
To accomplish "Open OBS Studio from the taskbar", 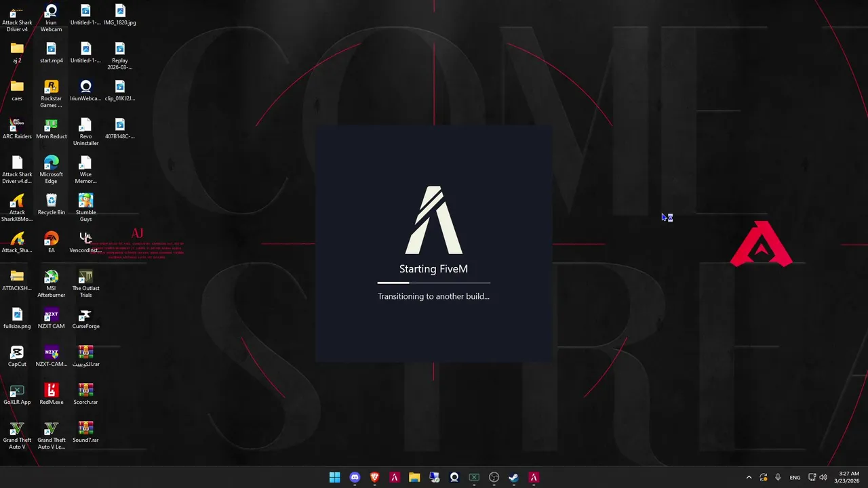I will coord(494,477).
